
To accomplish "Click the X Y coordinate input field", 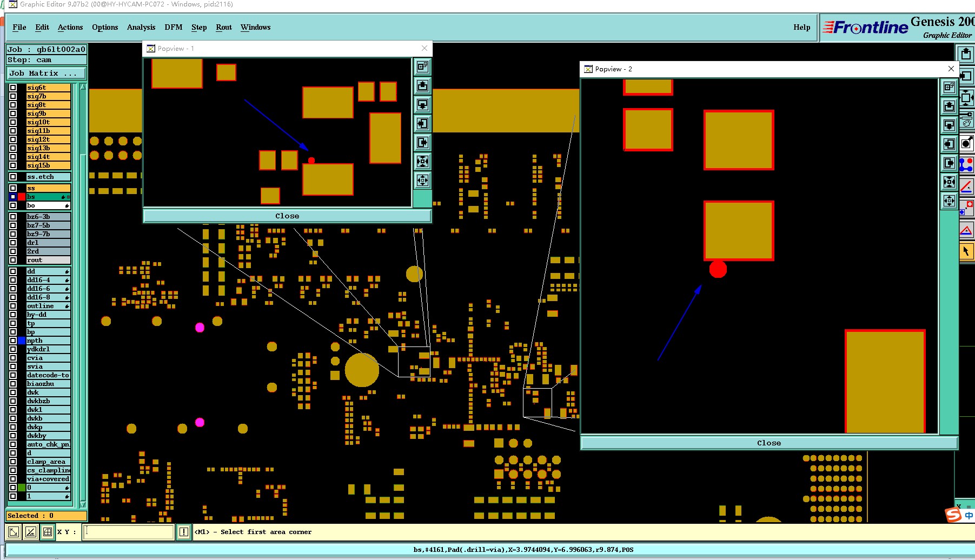I will coord(129,532).
